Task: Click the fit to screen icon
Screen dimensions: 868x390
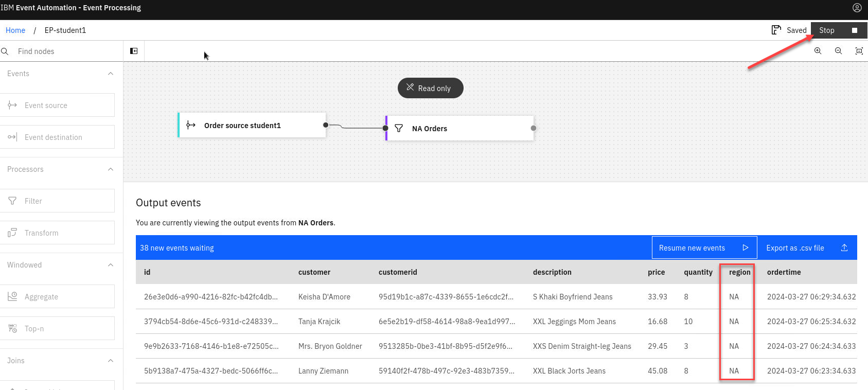Action: click(x=859, y=51)
